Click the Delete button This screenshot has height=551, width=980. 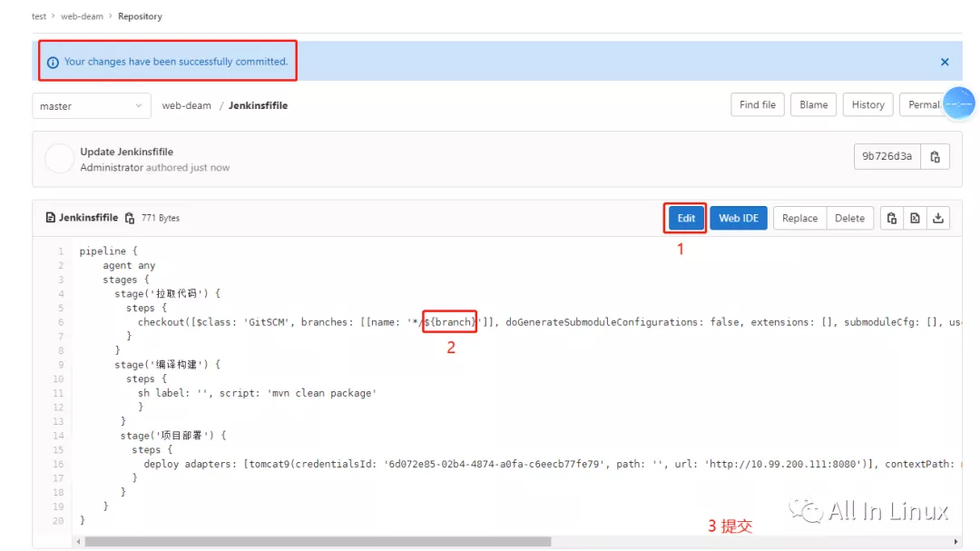(x=849, y=218)
